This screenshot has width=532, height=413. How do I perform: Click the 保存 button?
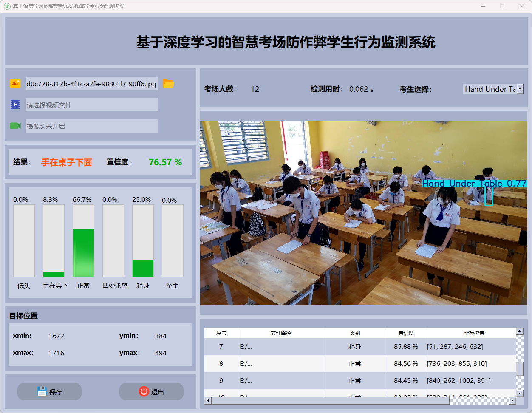click(49, 391)
